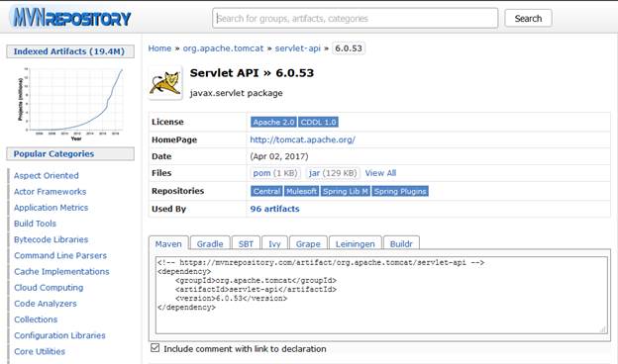Viewport: 618px width, 364px height.
Task: Open the tomcat.apache.org homepage link
Action: point(302,139)
